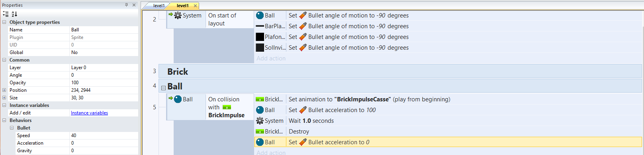The height and width of the screenshot is (155, 644).
Task: Click the System gear icon on Wait action
Action: tap(260, 120)
